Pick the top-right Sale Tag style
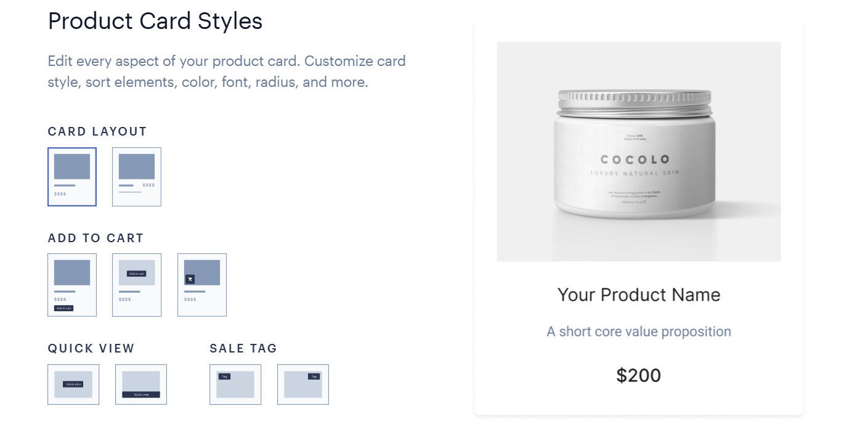Image resolution: width=868 pixels, height=440 pixels. click(302, 384)
